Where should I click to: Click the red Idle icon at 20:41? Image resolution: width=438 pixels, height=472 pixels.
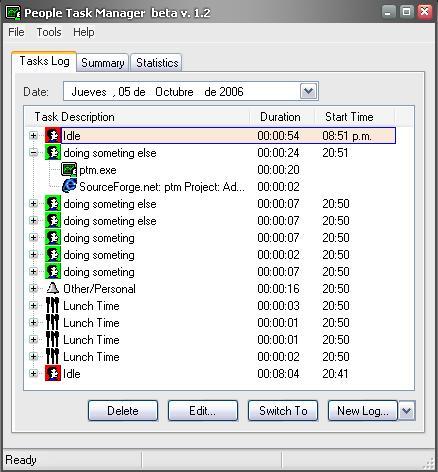(x=53, y=373)
